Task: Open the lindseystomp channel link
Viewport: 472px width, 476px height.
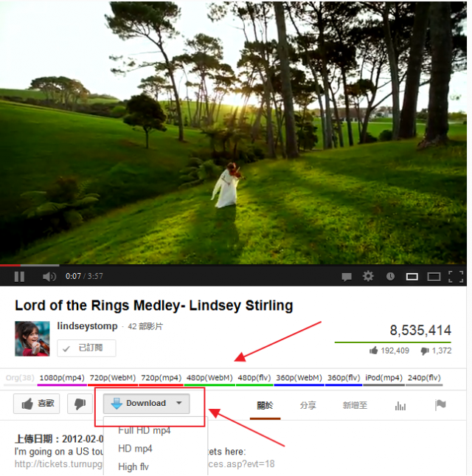Action: click(87, 326)
